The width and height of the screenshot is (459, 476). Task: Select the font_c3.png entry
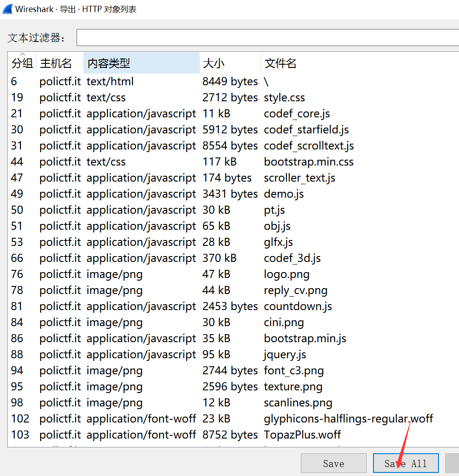(233, 371)
